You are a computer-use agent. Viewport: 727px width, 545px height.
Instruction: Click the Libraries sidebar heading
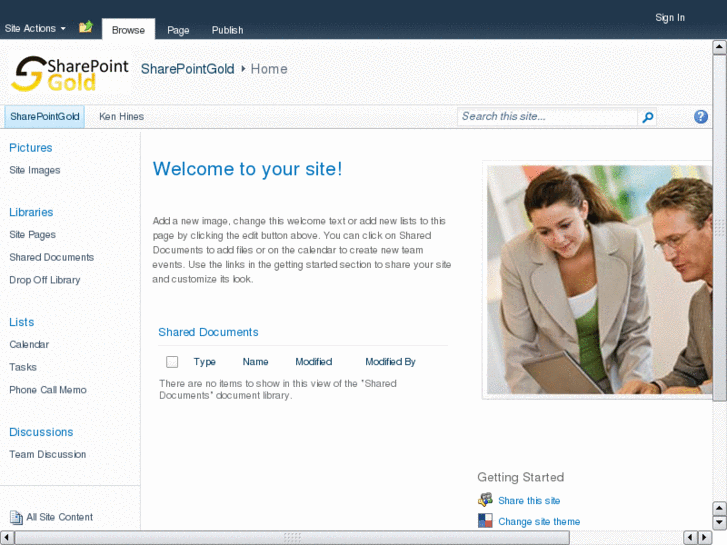31,212
